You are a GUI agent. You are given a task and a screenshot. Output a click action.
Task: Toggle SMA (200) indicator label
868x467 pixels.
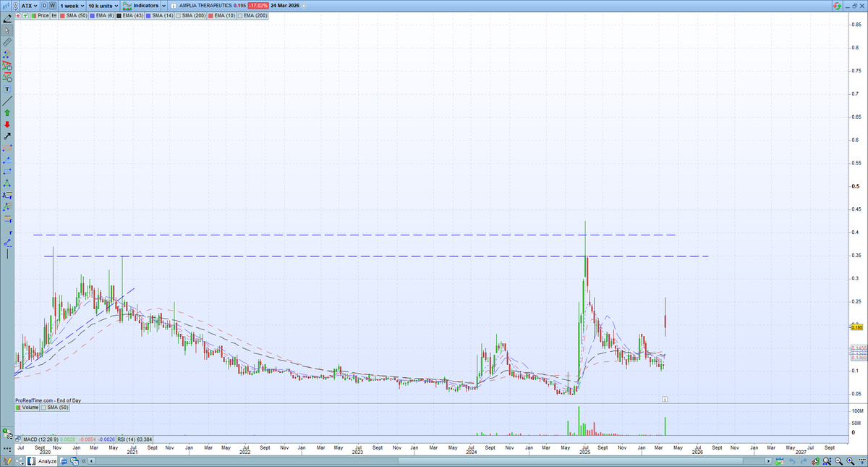point(190,15)
